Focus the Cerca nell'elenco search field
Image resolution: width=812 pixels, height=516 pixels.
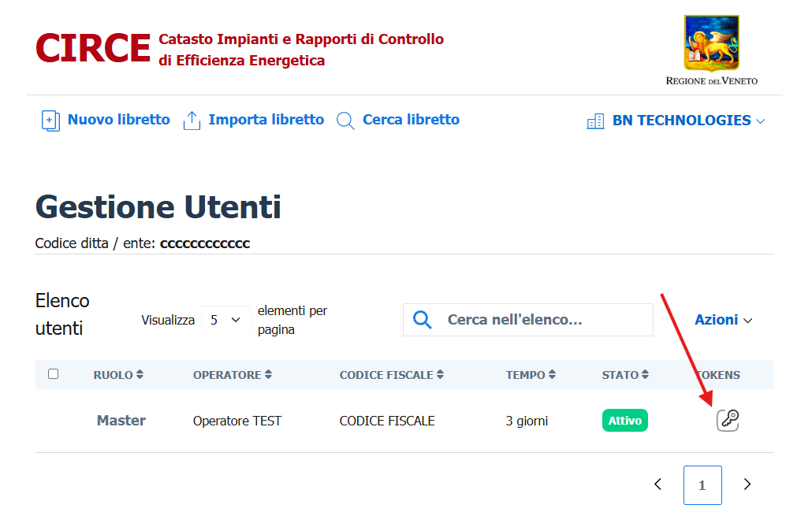528,320
